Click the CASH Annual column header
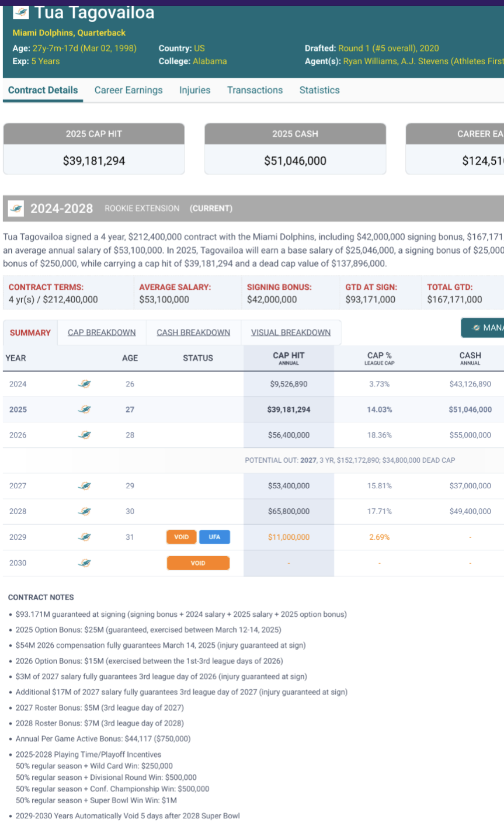Viewport: 504px width, 826px height. click(470, 358)
